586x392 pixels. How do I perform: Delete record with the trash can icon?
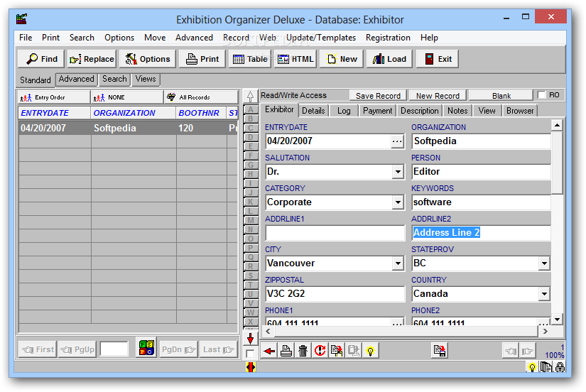coord(303,351)
